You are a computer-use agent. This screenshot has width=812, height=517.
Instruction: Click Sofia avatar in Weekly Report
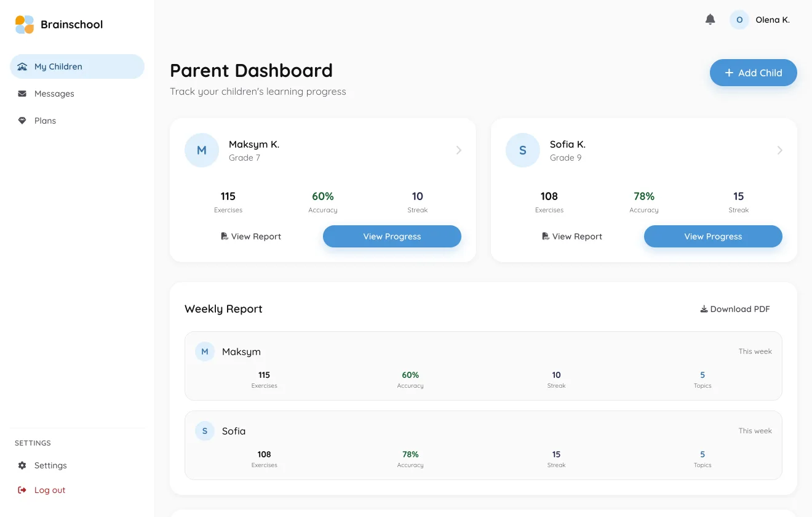(x=205, y=431)
